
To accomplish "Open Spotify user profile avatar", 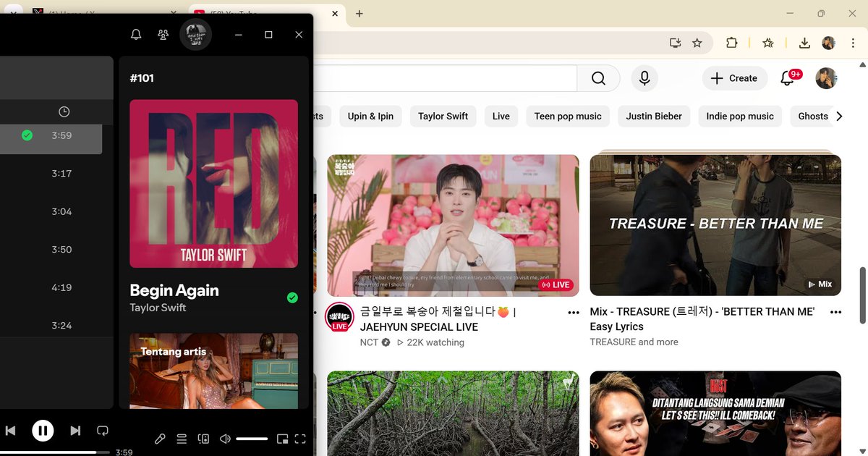I will (x=195, y=35).
